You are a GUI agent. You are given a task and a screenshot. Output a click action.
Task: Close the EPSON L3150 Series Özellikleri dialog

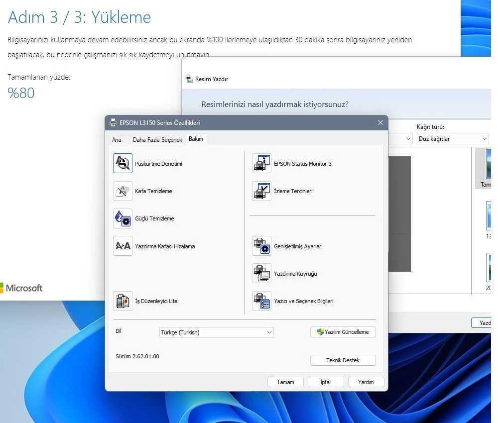[x=380, y=123]
